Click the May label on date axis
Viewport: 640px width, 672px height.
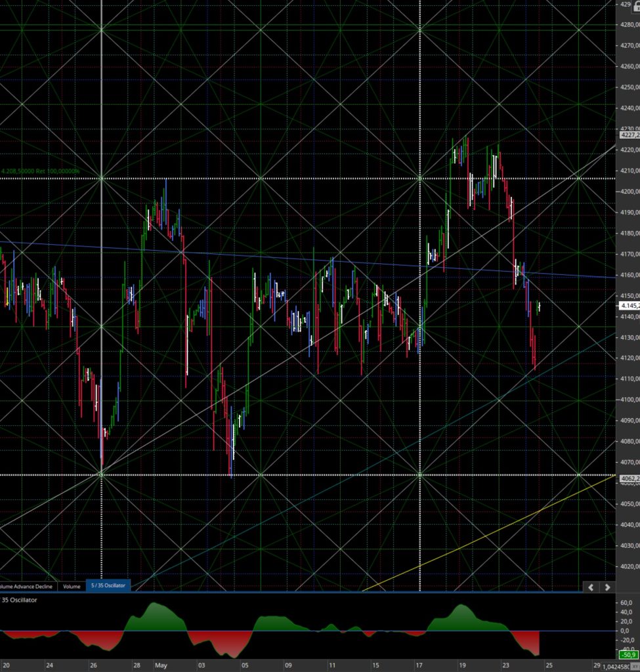pyautogui.click(x=161, y=665)
